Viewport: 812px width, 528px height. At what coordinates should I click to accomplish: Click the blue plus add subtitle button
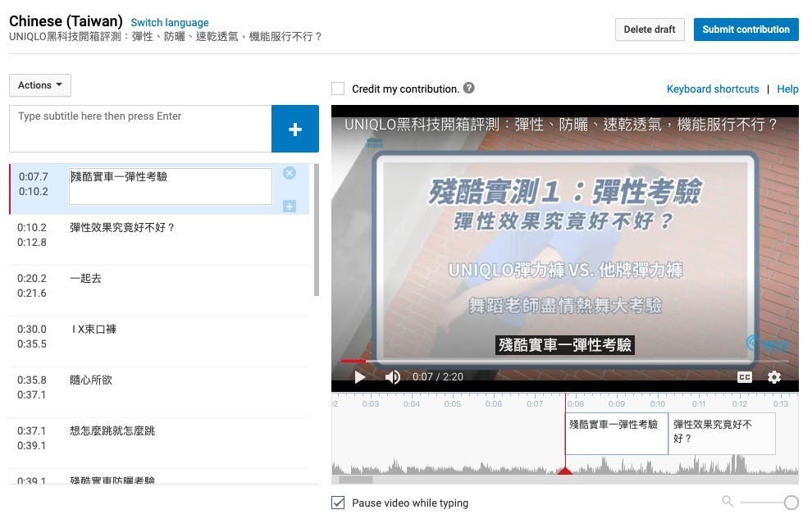[x=294, y=129]
